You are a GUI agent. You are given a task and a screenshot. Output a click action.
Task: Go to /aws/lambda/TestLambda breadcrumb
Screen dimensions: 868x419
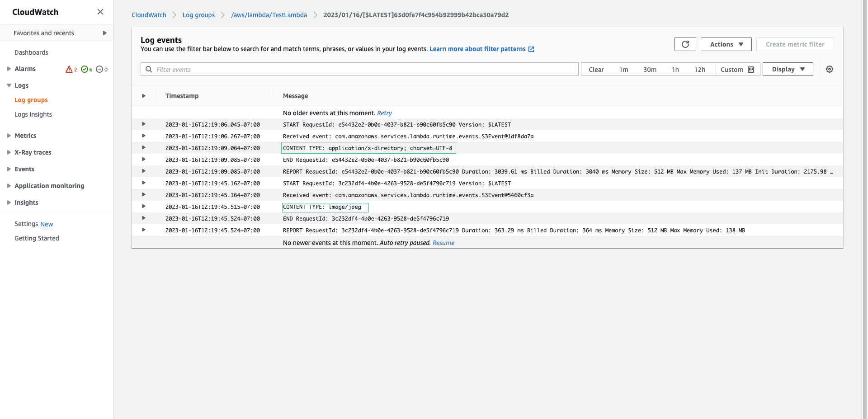pos(269,15)
